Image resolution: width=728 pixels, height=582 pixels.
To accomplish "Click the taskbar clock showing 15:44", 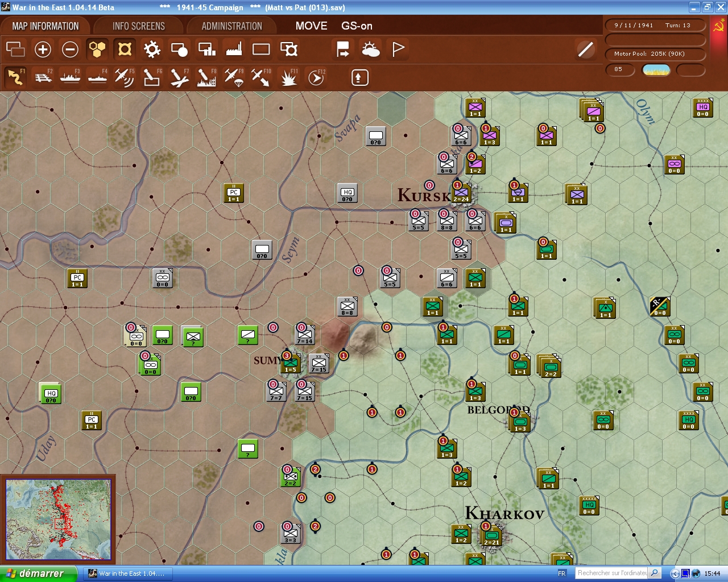I will pyautogui.click(x=712, y=573).
